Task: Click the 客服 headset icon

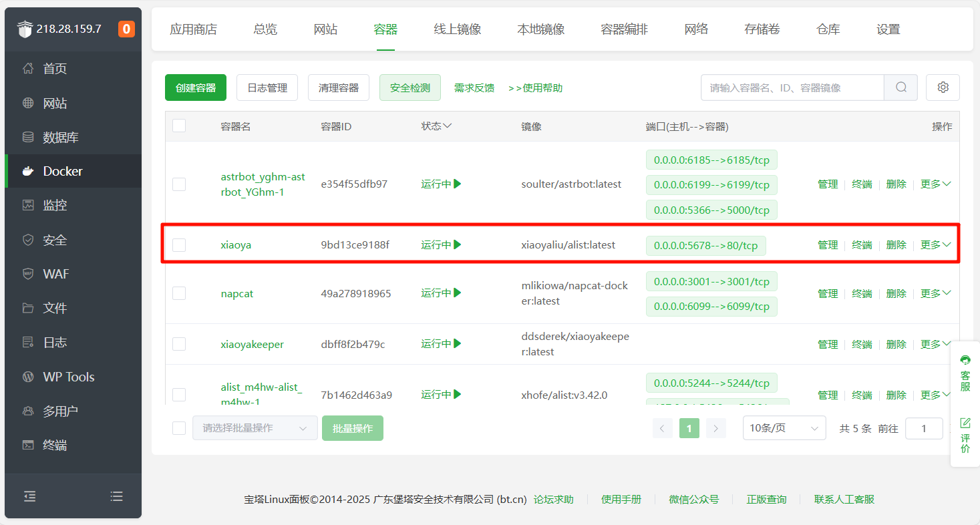Action: (965, 361)
